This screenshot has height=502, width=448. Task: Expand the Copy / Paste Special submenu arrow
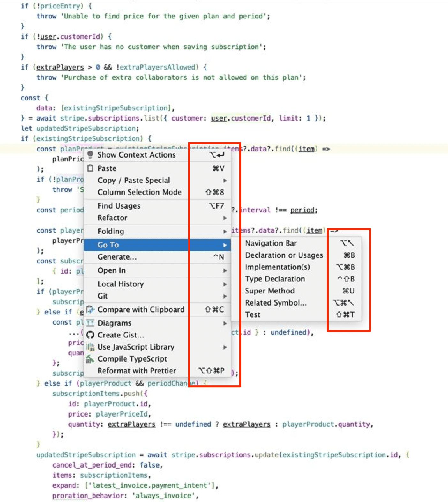[x=225, y=181]
